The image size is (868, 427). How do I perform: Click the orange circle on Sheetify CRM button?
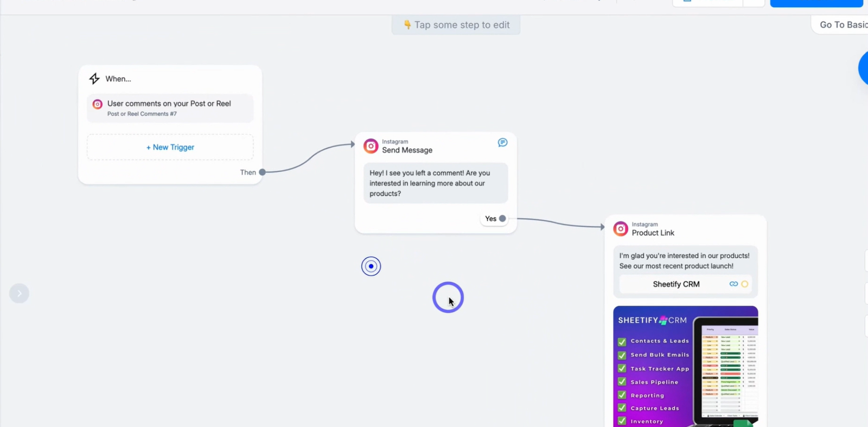click(x=745, y=284)
